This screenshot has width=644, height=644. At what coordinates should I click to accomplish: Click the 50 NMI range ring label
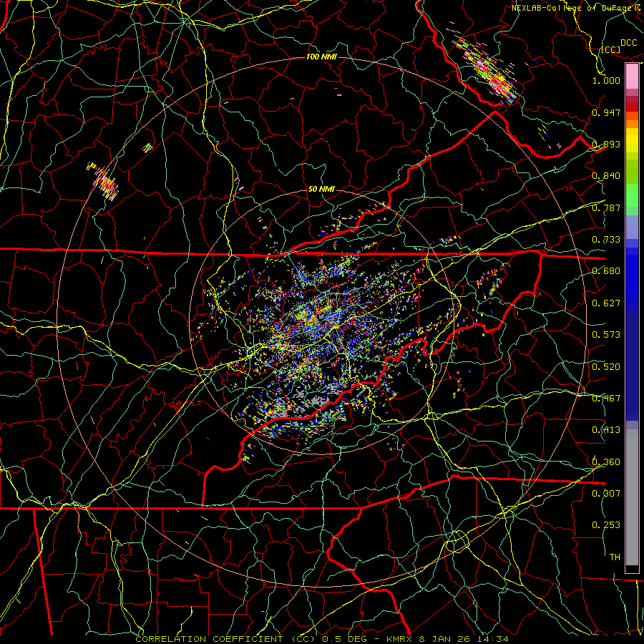[321, 190]
